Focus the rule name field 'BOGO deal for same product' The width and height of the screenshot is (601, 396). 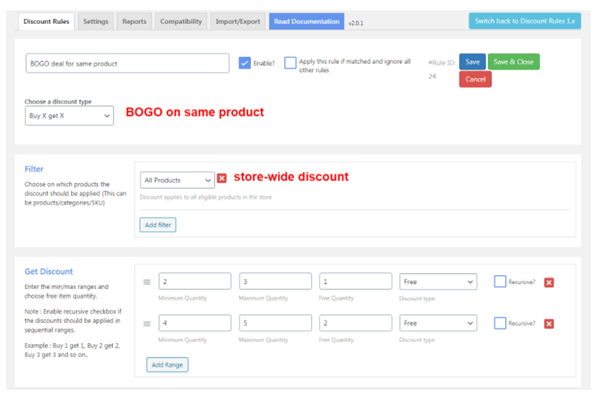click(128, 63)
